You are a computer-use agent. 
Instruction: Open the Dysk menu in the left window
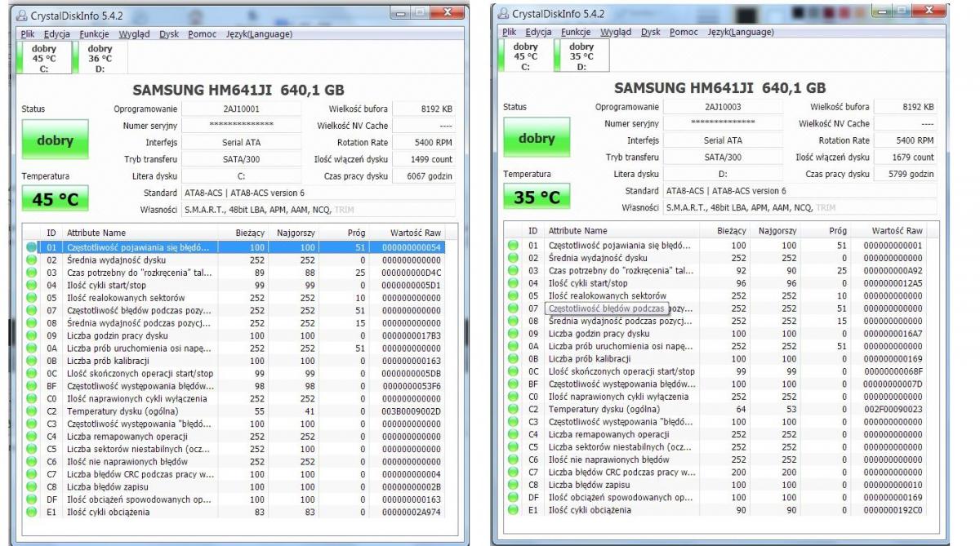169,34
